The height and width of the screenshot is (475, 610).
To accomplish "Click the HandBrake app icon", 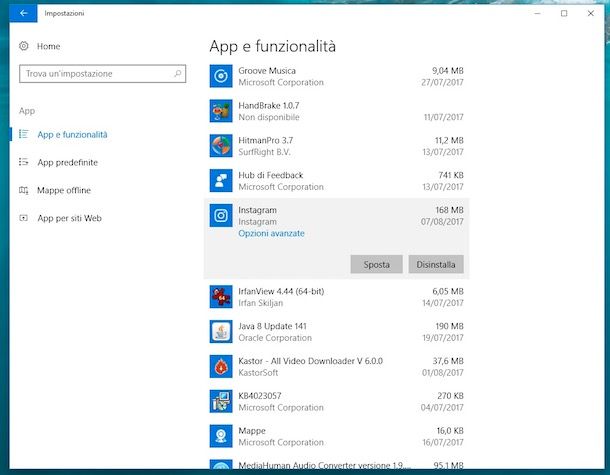I will (221, 111).
